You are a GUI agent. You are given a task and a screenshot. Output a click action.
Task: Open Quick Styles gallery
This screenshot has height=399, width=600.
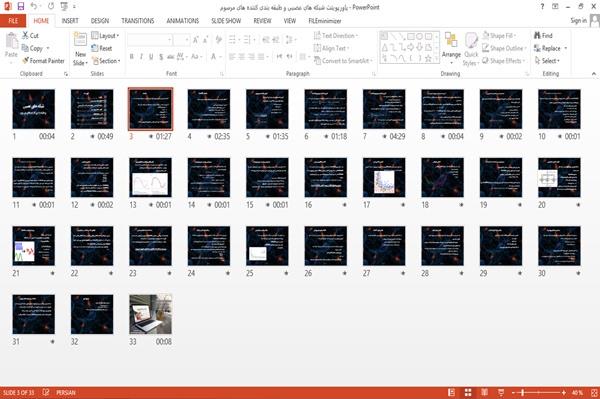[x=471, y=49]
